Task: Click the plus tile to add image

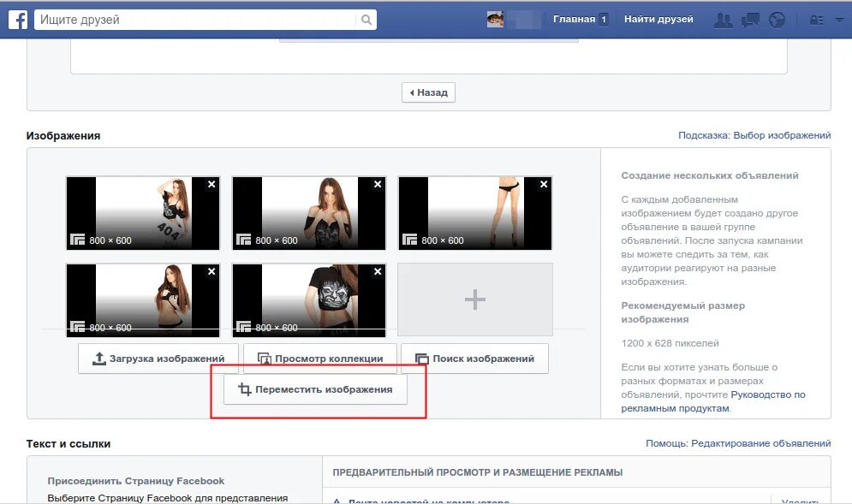Action: [x=475, y=299]
